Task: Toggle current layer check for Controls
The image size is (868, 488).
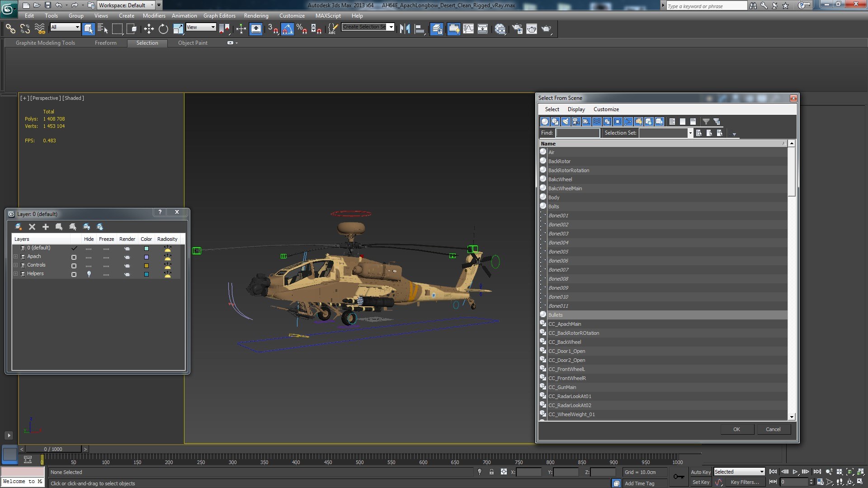Action: [x=74, y=266]
